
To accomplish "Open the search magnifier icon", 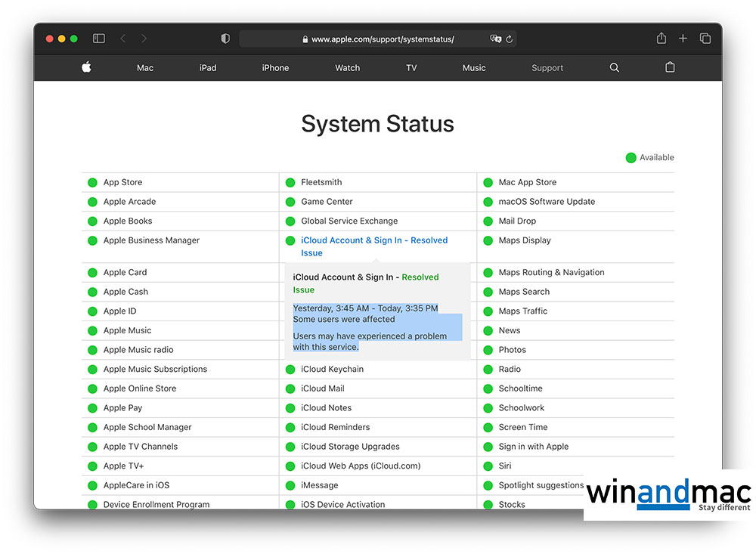I will tap(615, 68).
